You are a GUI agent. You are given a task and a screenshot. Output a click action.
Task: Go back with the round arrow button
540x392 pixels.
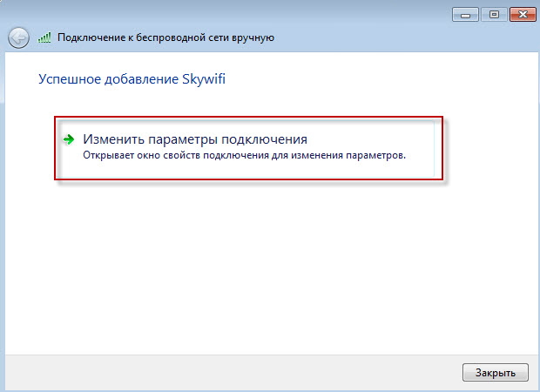(x=18, y=37)
